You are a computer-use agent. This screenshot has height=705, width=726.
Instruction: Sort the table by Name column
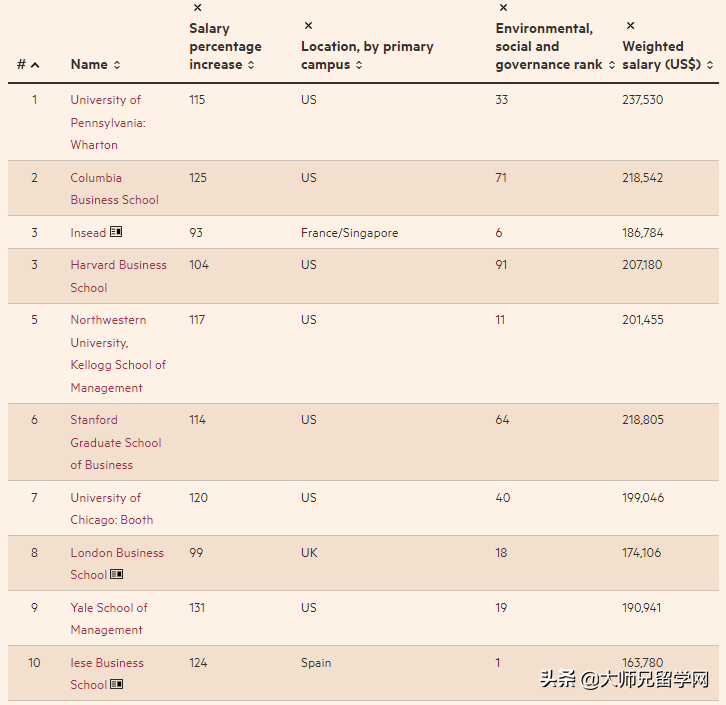[x=95, y=65]
